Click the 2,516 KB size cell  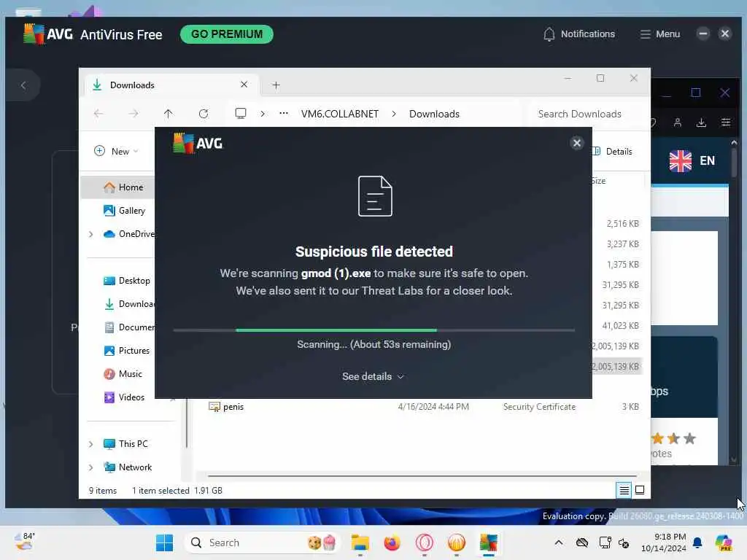623,223
